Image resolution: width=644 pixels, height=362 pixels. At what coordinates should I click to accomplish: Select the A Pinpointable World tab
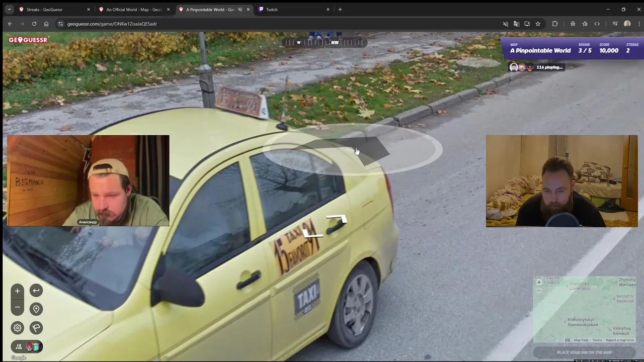(214, 10)
